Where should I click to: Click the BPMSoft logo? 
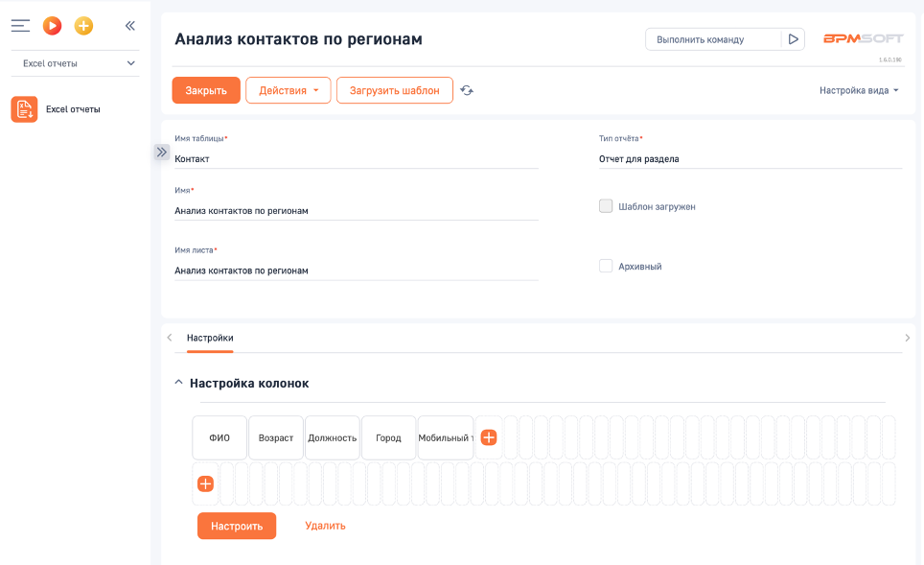point(863,38)
